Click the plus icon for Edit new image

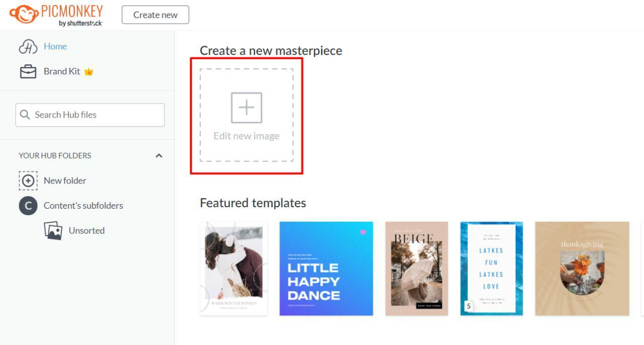pos(247,108)
